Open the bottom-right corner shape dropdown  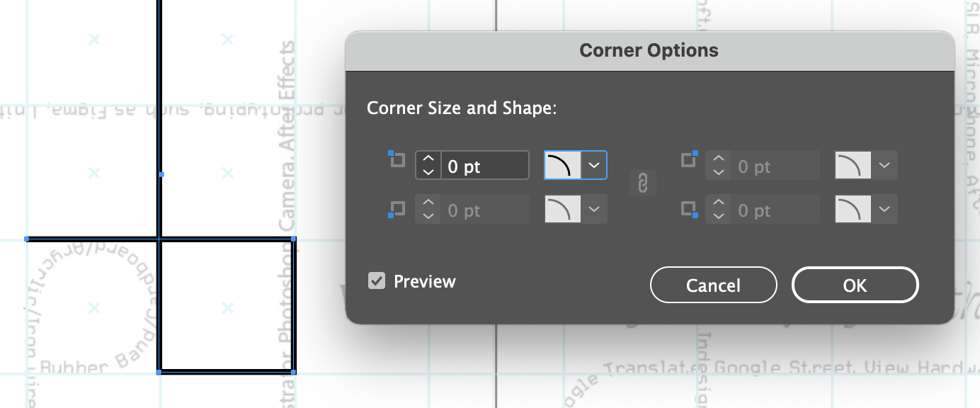[x=884, y=208]
